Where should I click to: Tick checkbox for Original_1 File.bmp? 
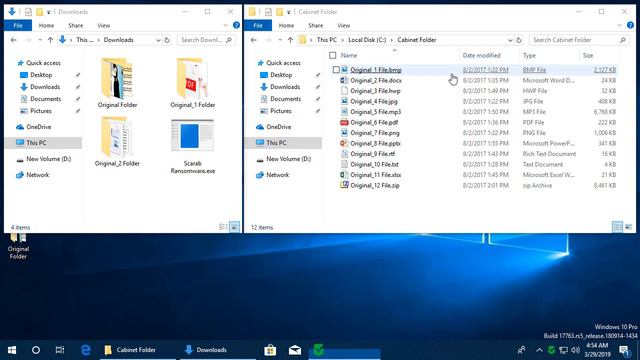[336, 70]
